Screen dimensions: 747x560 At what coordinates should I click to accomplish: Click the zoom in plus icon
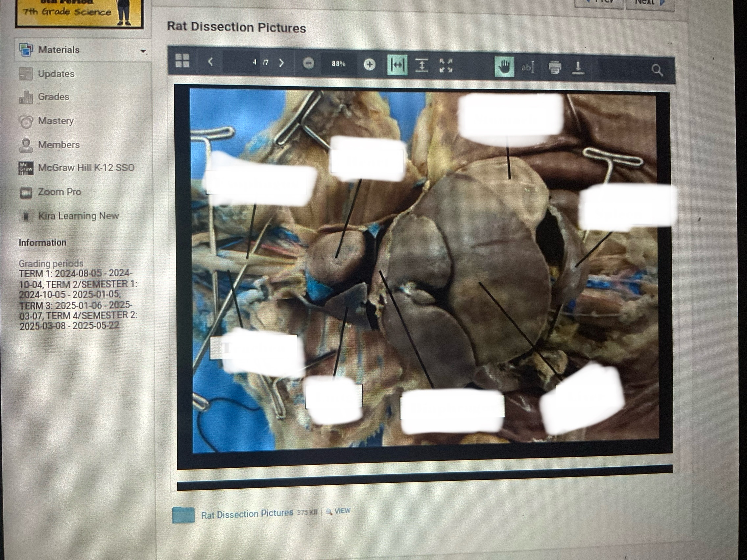pos(370,64)
